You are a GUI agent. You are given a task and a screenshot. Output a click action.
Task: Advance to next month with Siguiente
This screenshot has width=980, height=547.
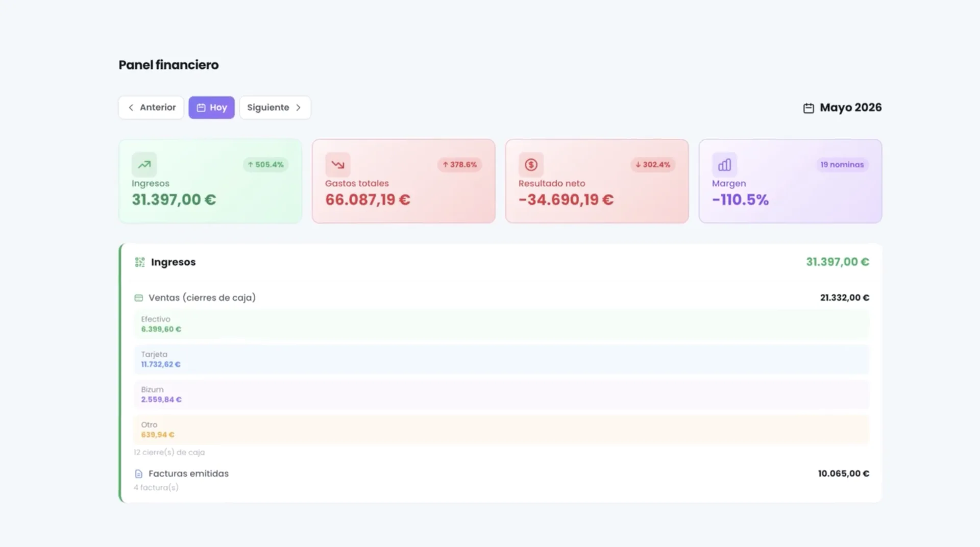(275, 107)
